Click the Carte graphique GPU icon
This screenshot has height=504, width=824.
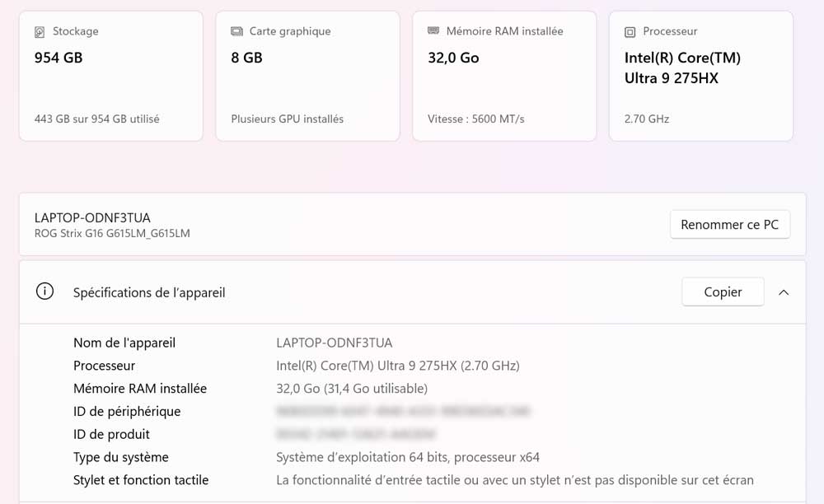click(235, 30)
